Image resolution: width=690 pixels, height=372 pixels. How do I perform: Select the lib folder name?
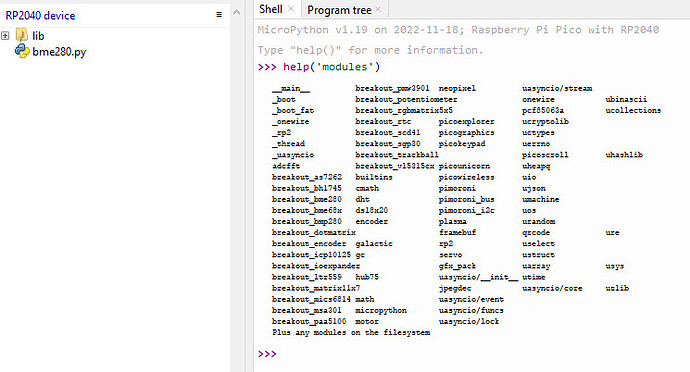click(x=38, y=36)
